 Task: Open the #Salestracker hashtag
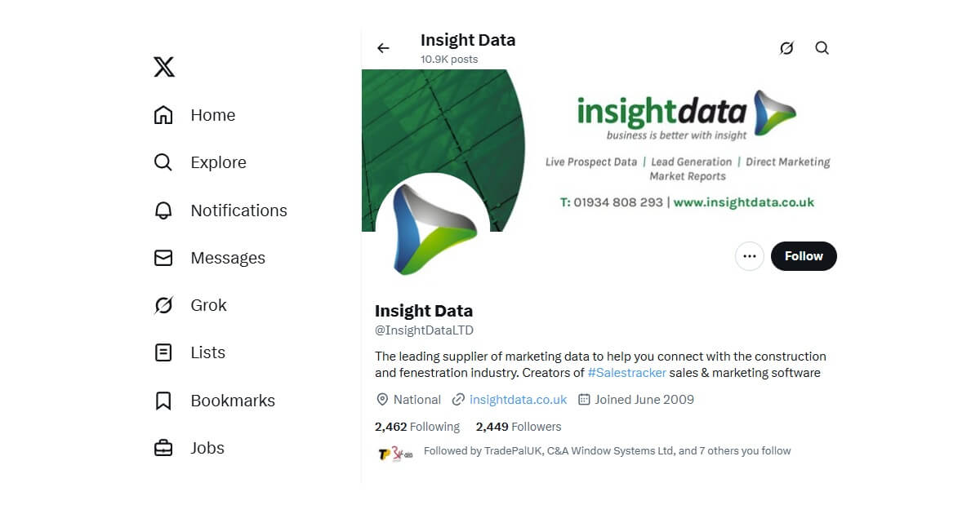(627, 373)
